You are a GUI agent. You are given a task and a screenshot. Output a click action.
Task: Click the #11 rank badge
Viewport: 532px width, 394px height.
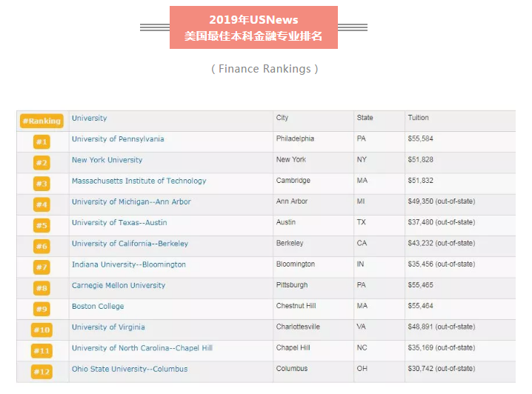click(x=41, y=351)
